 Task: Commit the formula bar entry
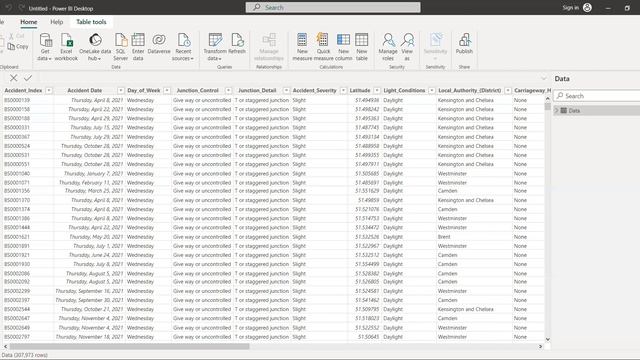(28, 78)
